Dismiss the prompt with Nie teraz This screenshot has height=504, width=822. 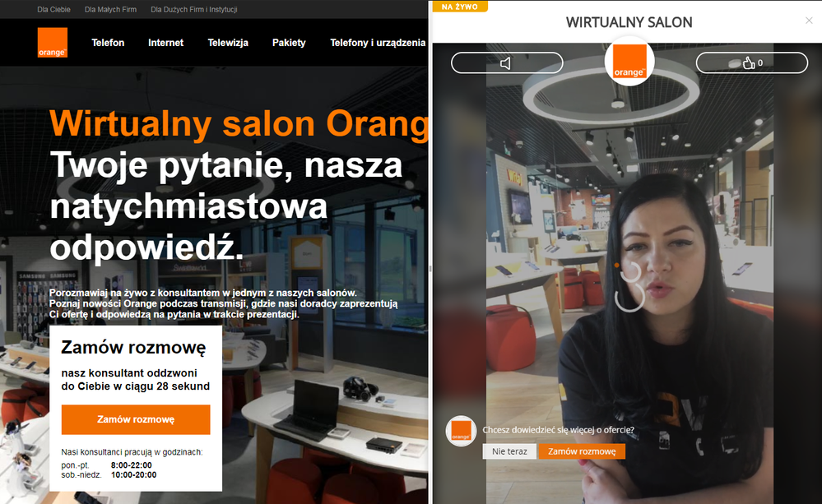pyautogui.click(x=509, y=451)
